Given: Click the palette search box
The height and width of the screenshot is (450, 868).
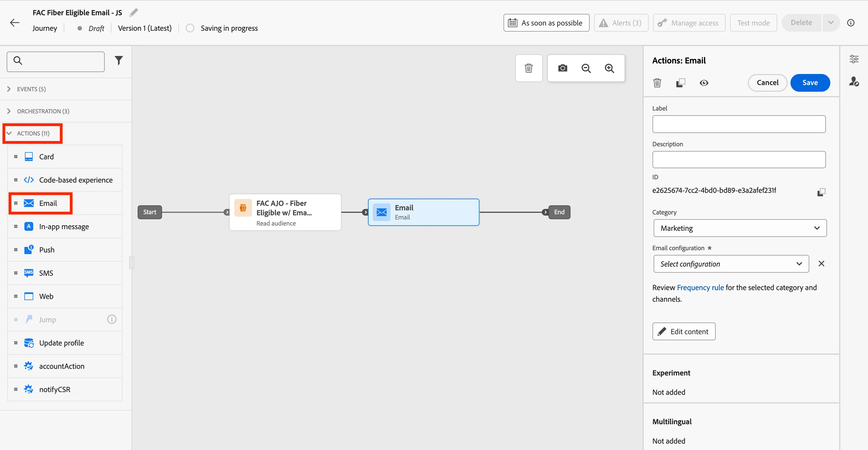Looking at the screenshot, I should coord(56,61).
